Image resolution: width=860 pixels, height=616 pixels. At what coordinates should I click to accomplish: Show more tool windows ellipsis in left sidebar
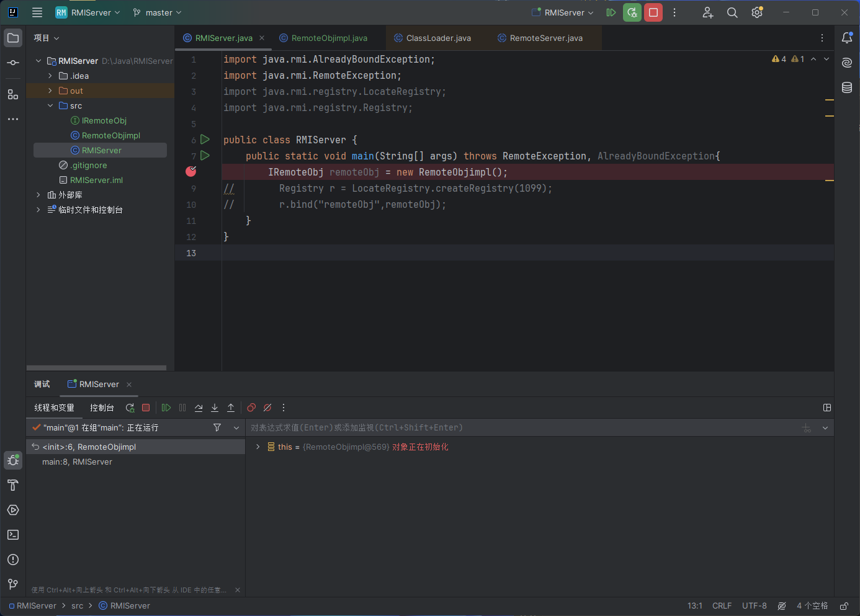13,119
